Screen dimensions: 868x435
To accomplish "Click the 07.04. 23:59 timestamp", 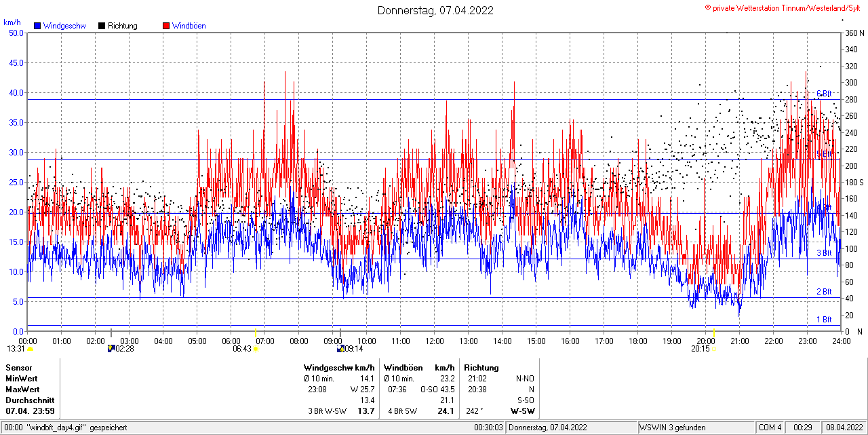I will tap(31, 411).
